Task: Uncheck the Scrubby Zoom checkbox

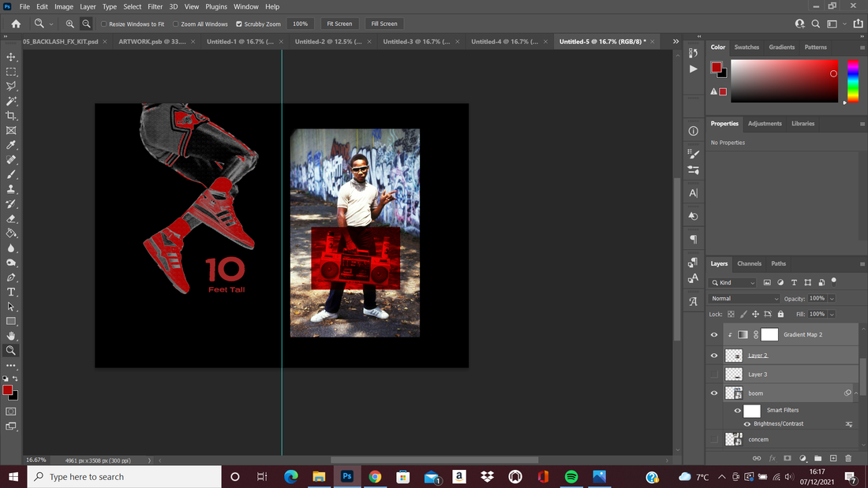Action: coord(239,24)
